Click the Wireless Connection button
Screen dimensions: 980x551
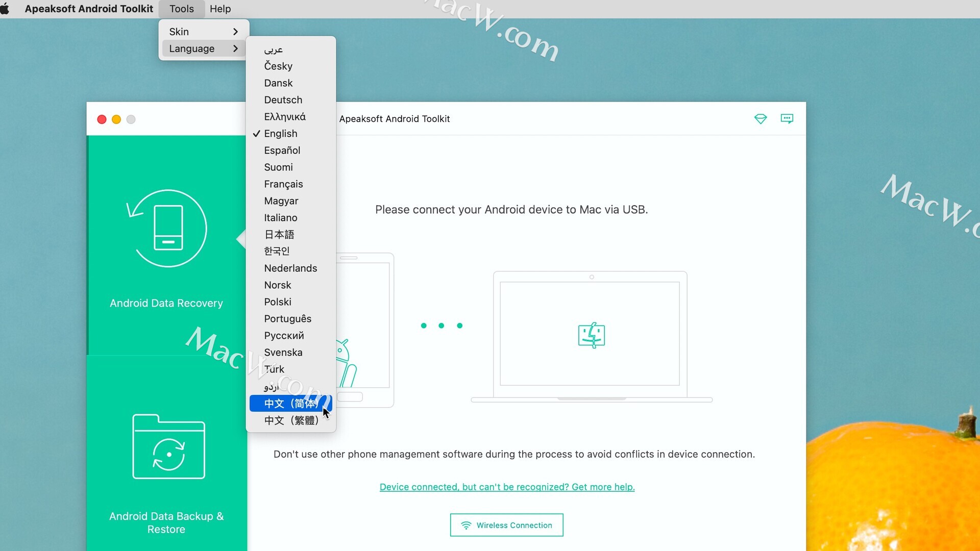point(507,525)
